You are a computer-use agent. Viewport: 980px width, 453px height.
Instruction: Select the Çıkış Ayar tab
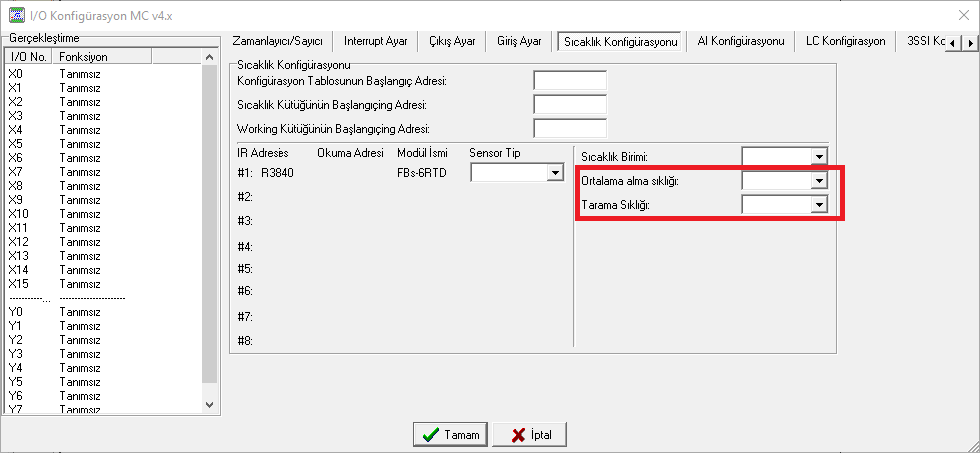coord(452,41)
